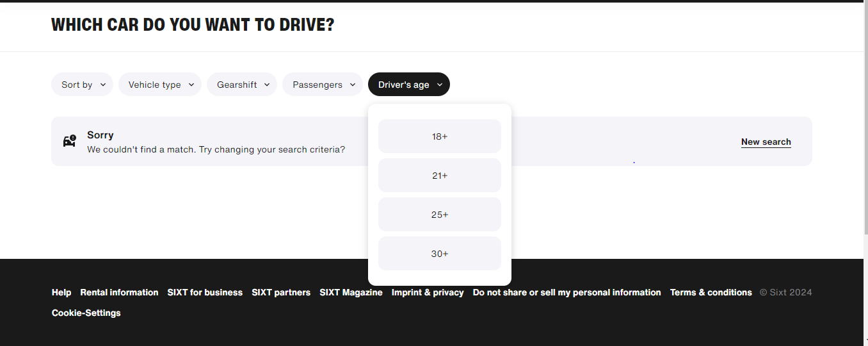The image size is (868, 346).
Task: Open Cookie-Settings in the footer
Action: tap(86, 313)
